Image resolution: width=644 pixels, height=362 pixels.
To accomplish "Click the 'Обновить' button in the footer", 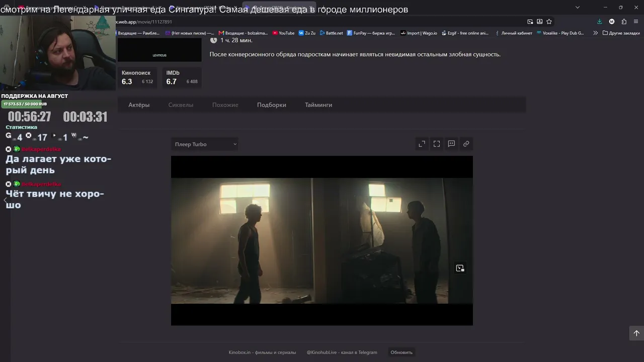I will pos(401,352).
